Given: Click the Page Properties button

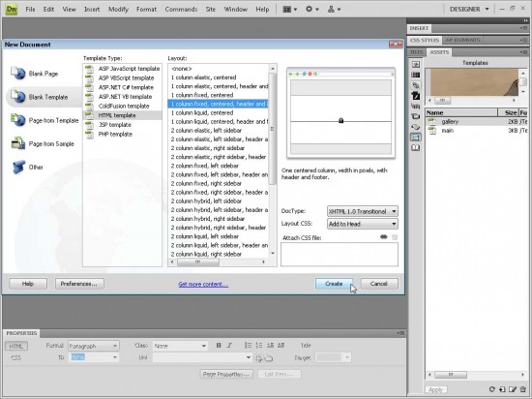Looking at the screenshot, I should pyautogui.click(x=226, y=374).
